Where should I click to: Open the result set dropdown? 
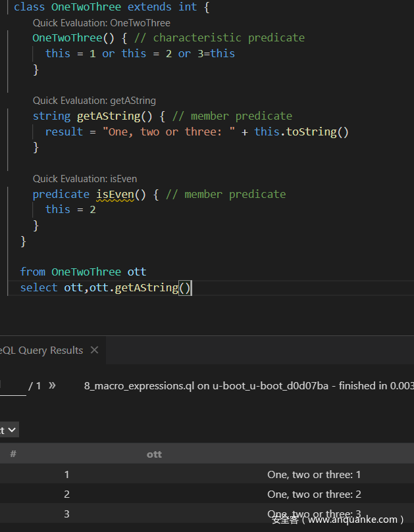click(x=9, y=430)
